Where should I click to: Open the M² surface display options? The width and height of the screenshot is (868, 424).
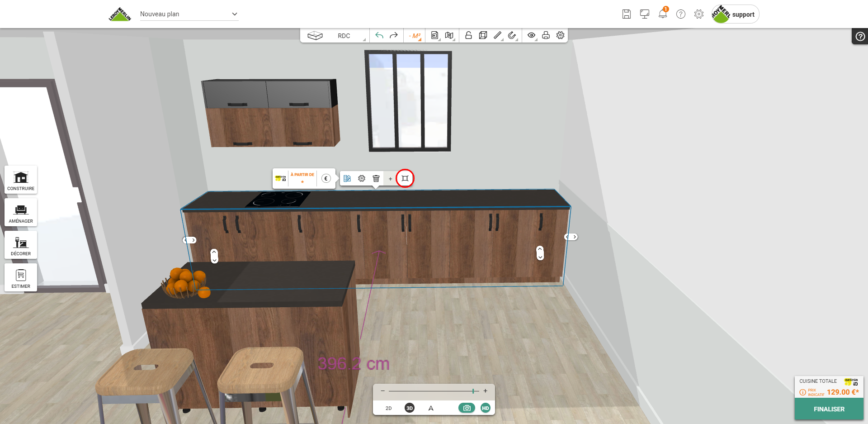pyautogui.click(x=415, y=36)
